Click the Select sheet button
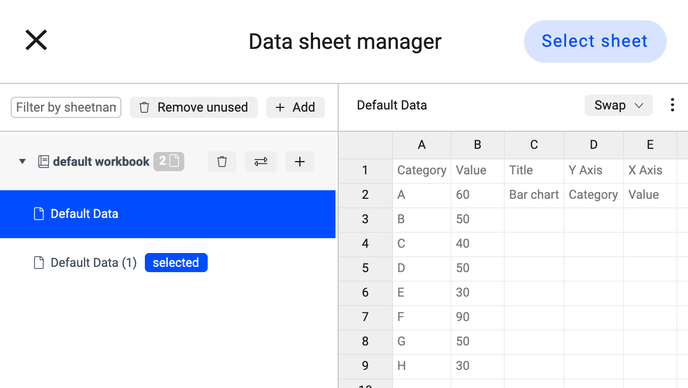688x388 pixels. click(595, 41)
